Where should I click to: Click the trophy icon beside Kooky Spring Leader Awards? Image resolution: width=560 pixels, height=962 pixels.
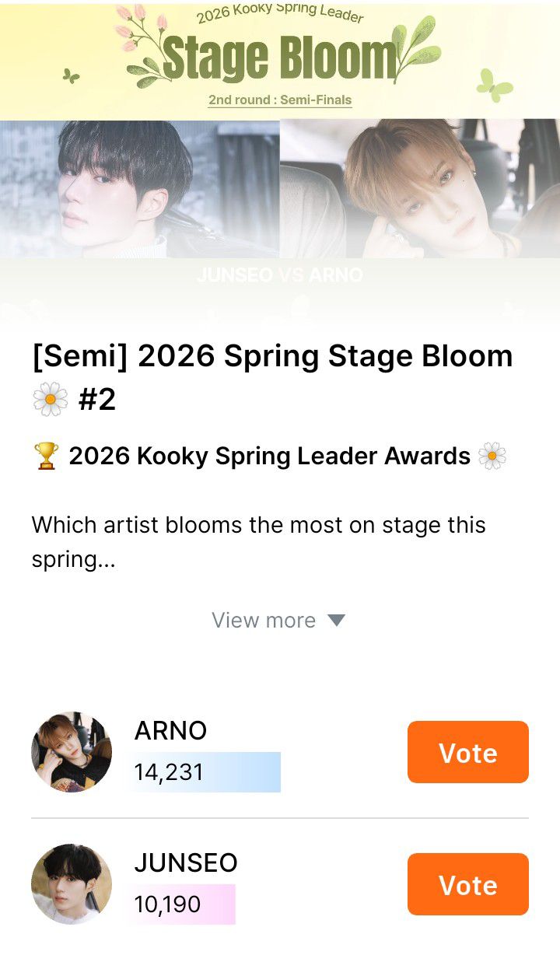coord(47,457)
